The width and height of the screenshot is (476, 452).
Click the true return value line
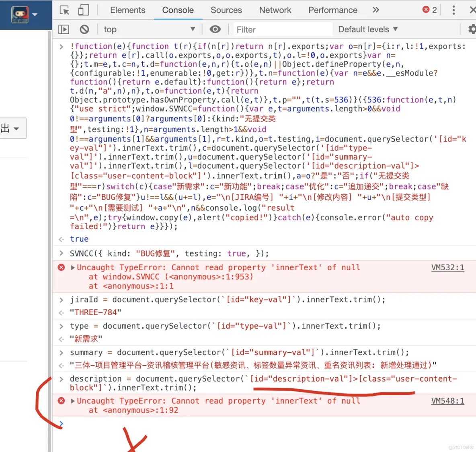pos(79,239)
